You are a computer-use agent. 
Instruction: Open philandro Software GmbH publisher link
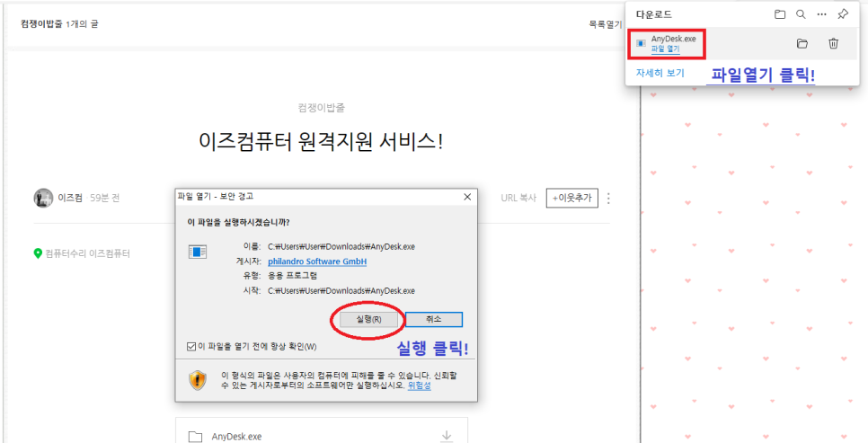pyautogui.click(x=317, y=261)
